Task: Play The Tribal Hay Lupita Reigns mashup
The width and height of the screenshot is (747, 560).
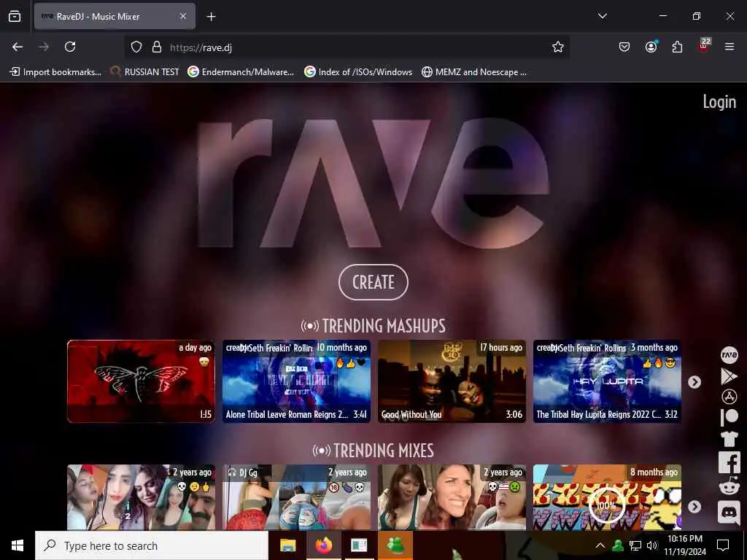Action: click(607, 381)
